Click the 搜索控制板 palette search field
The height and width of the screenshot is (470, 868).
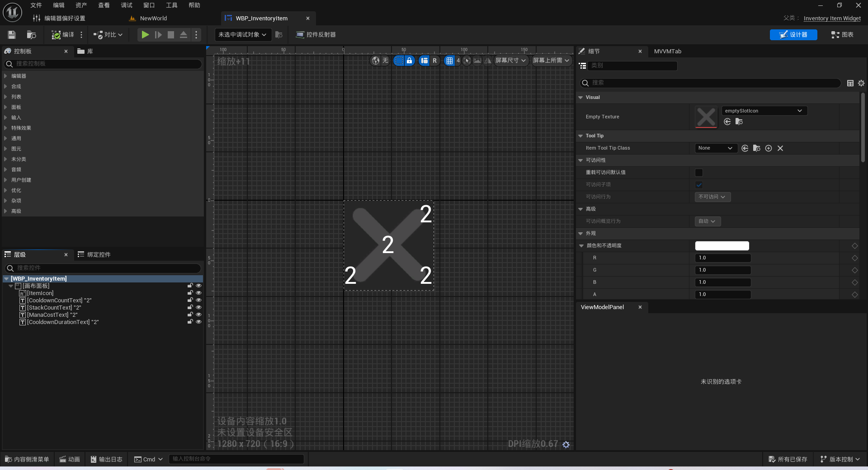[103, 64]
